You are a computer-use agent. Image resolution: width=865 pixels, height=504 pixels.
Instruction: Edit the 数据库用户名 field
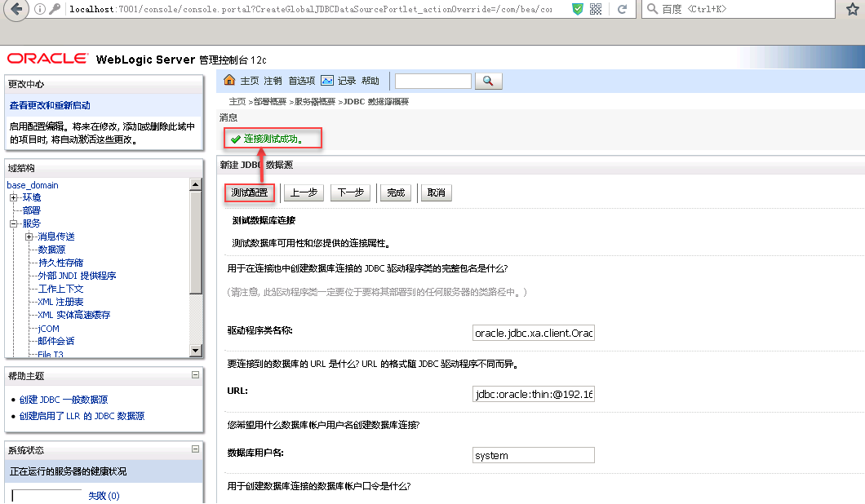pyautogui.click(x=534, y=455)
